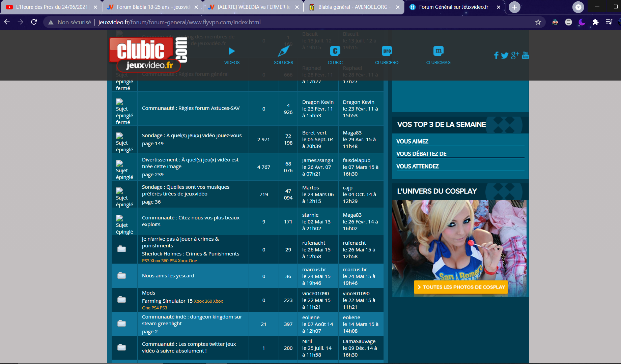Open 'Sherlock Holmes : Crimes & Punishments' game link

pos(191,254)
